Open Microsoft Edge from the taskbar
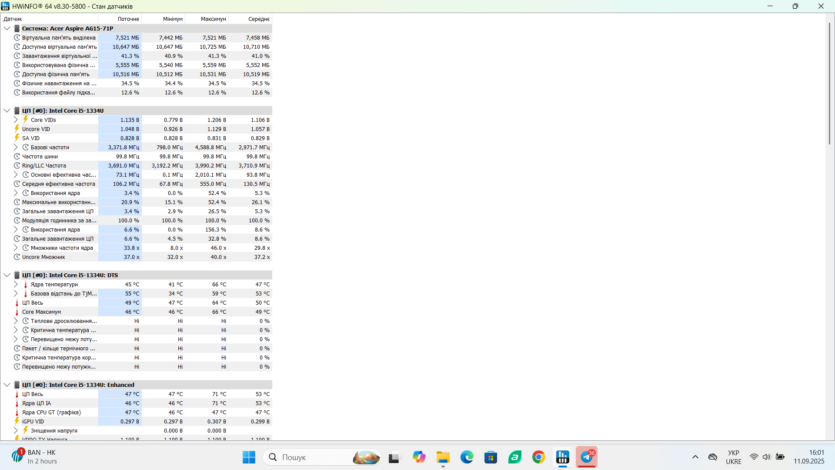This screenshot has height=470, width=835. 467,457
